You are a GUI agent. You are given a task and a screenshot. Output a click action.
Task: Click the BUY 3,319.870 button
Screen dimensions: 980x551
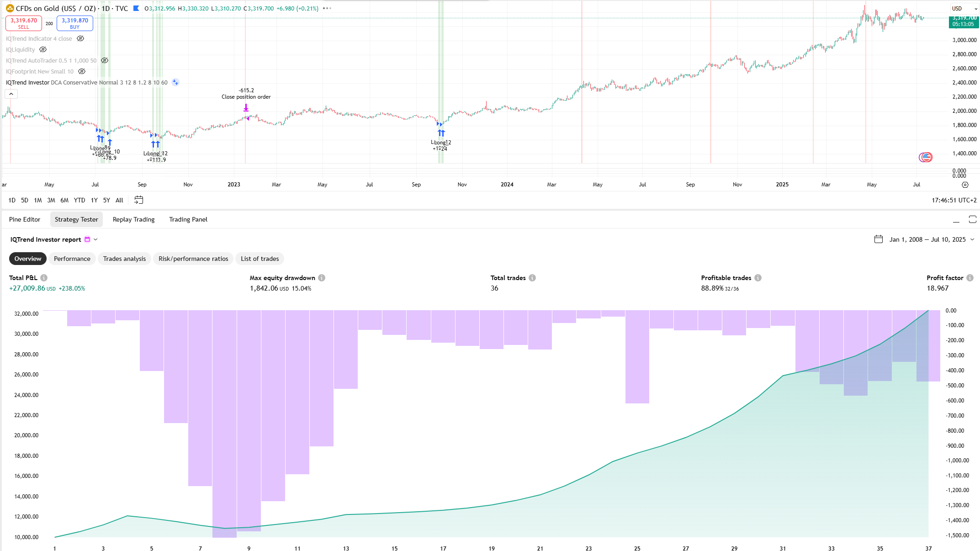(75, 23)
